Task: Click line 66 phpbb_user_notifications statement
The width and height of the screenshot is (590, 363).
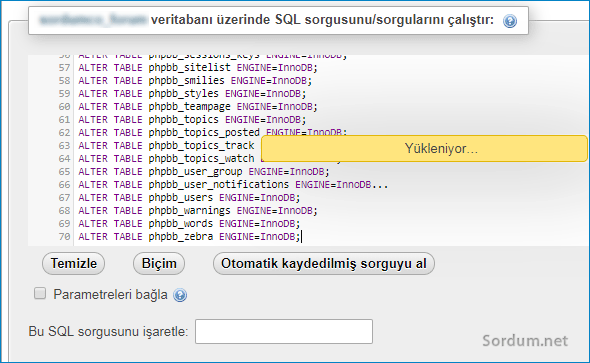Action: click(233, 185)
